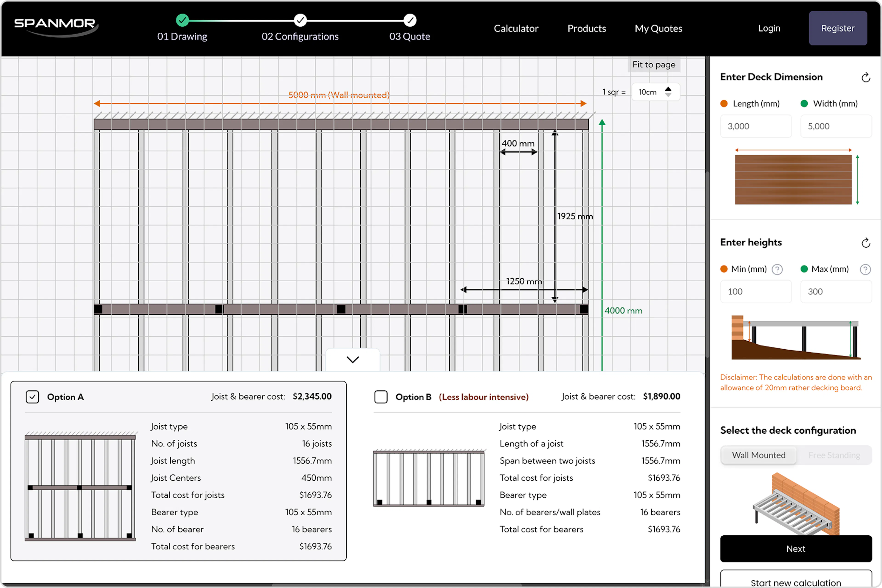Screen dimensions: 882x588
Task: Click the Length (mm) input field
Action: [756, 126]
